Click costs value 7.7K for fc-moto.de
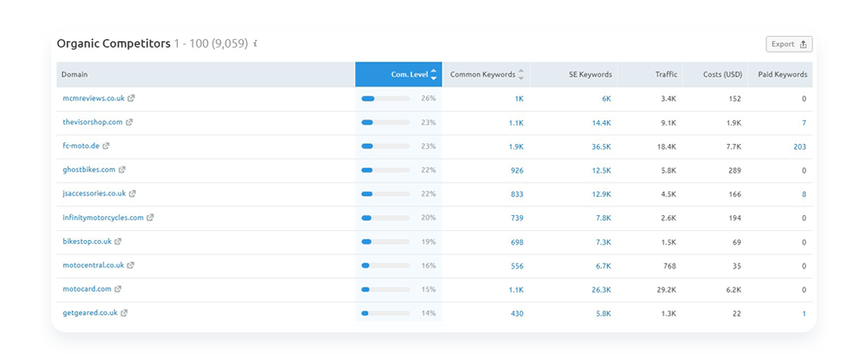Image resolution: width=868 pixels, height=362 pixels. 733,146
